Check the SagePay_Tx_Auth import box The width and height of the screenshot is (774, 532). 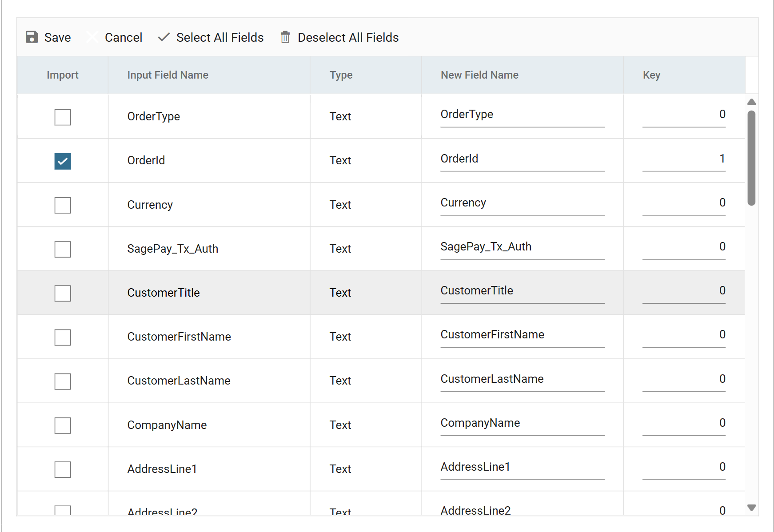point(63,249)
